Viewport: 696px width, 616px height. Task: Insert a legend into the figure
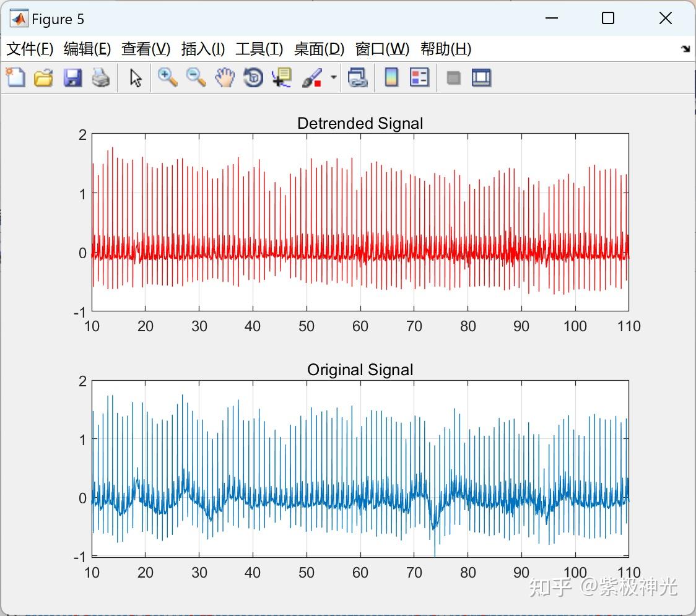coord(420,77)
